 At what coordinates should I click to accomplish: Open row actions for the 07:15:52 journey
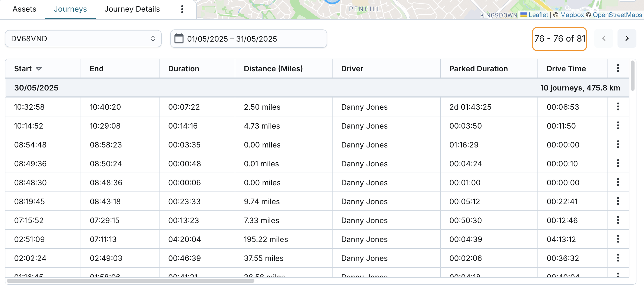618,220
